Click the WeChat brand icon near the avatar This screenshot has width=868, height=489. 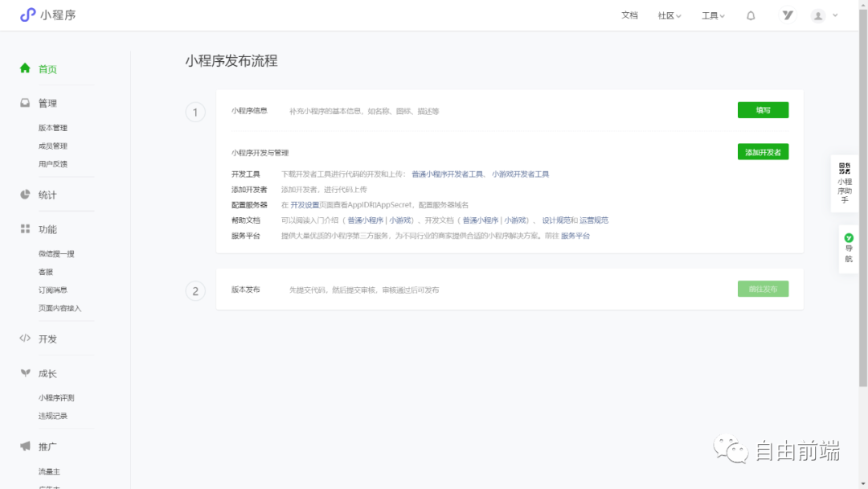pos(788,14)
